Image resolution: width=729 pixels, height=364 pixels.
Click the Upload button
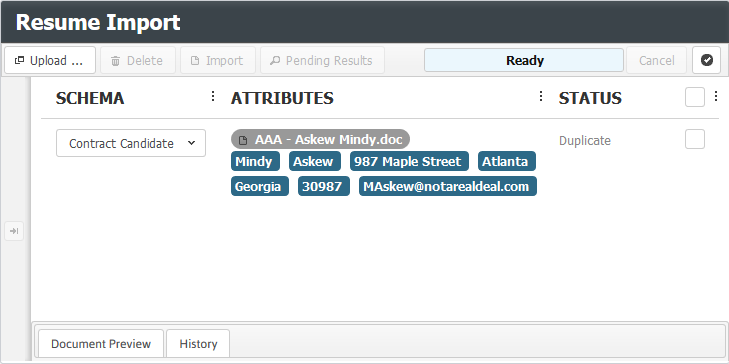(x=50, y=60)
